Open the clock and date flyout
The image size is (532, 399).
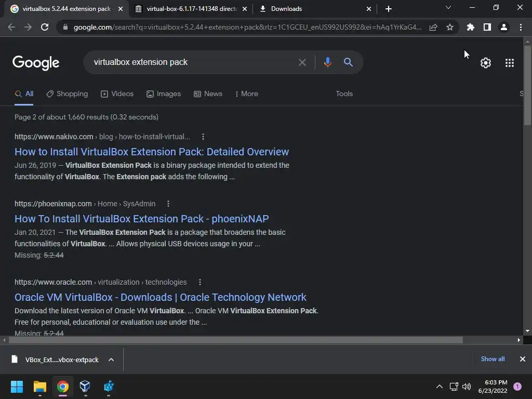pyautogui.click(x=493, y=387)
